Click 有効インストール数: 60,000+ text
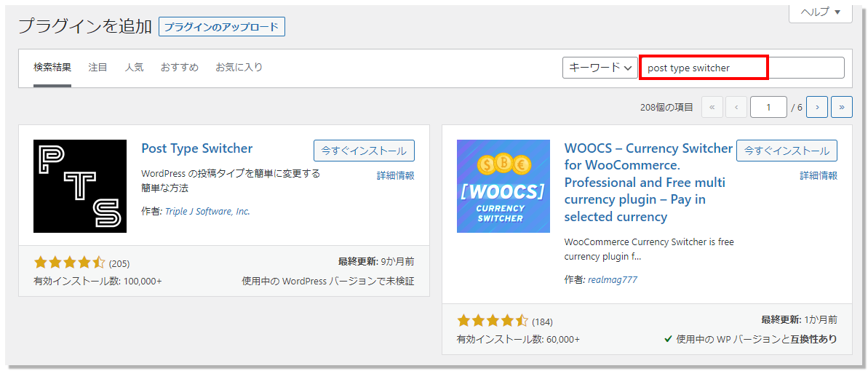This screenshot has width=868, height=371. (518, 339)
